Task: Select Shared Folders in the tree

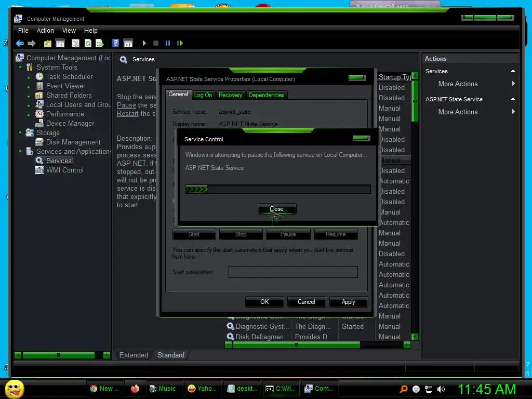Action: click(69, 96)
